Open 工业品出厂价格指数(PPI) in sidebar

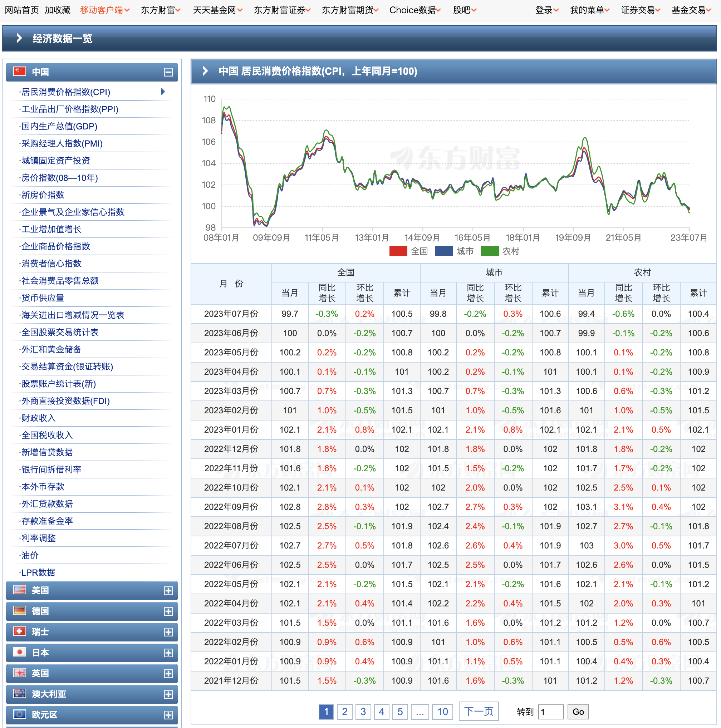pos(70,109)
